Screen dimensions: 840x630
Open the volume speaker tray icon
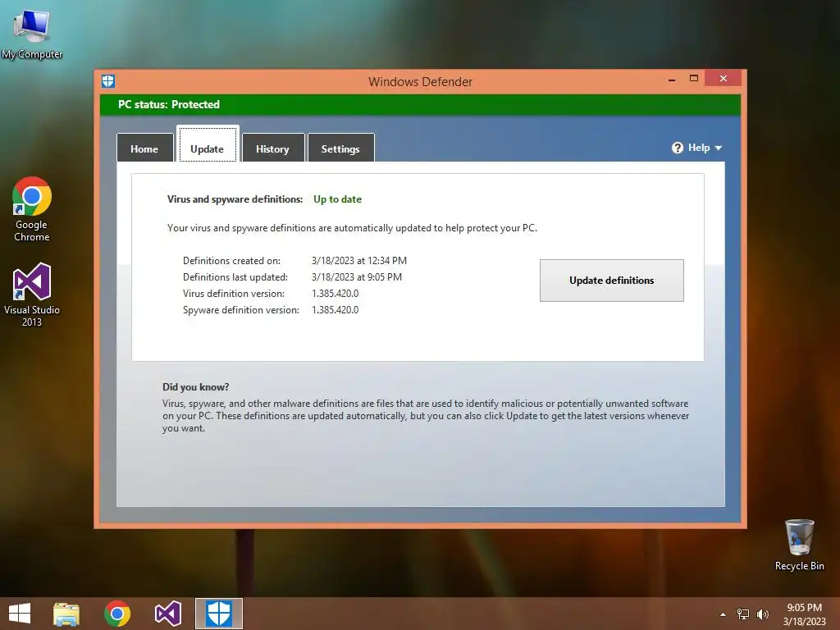[762, 614]
